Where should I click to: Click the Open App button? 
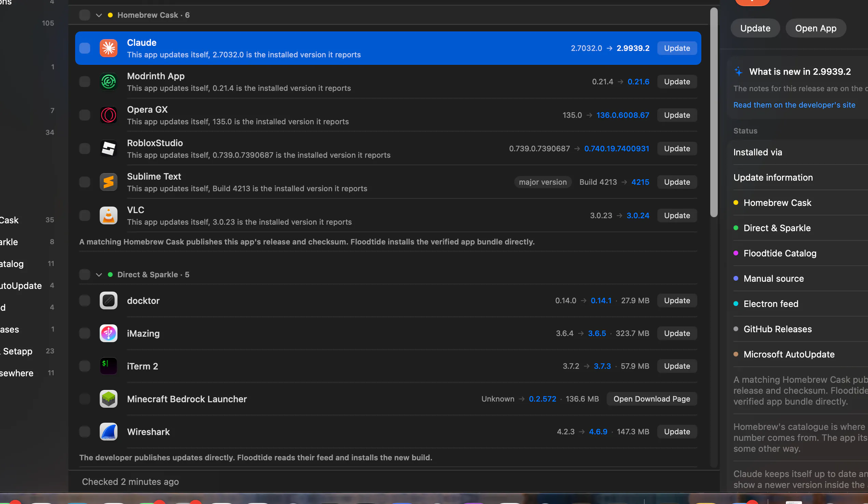[815, 28]
